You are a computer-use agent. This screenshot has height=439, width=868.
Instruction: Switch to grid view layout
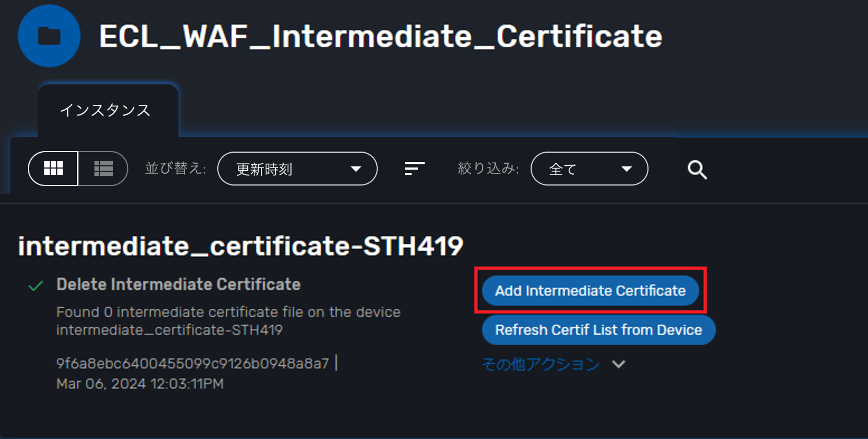point(53,168)
